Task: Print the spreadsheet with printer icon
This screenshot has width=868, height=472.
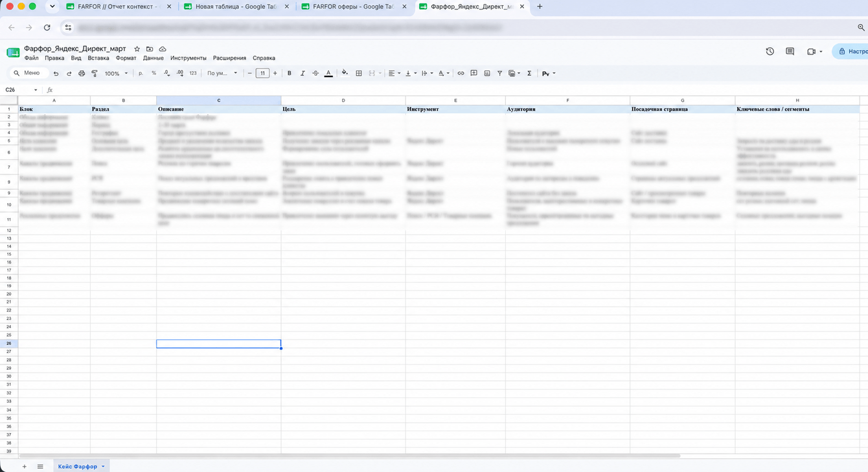Action: (82, 73)
